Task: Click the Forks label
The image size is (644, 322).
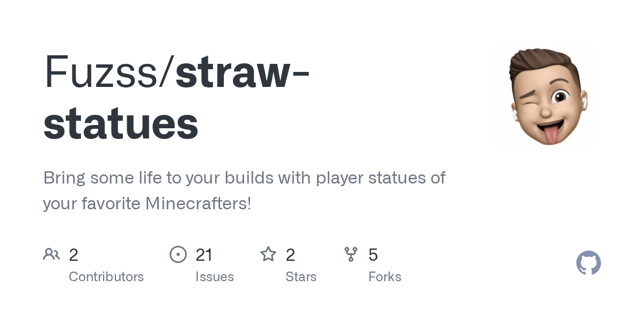Action: point(385,277)
